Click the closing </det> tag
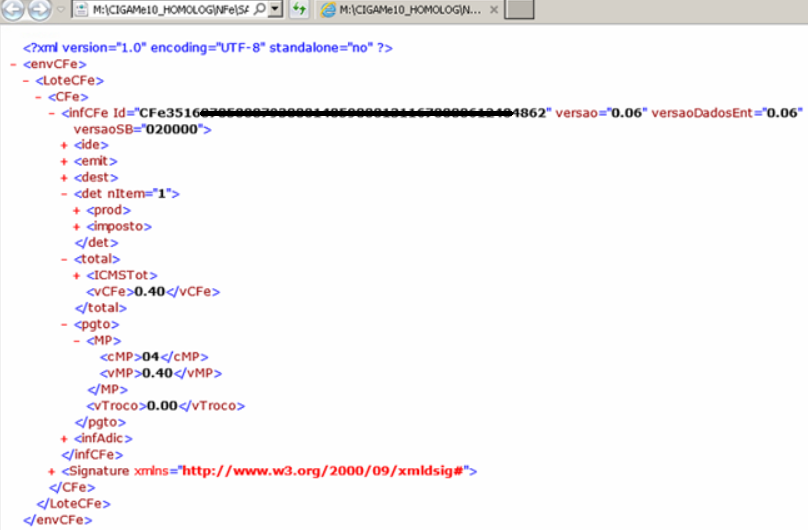Screen dimensions: 809x530 [96, 243]
